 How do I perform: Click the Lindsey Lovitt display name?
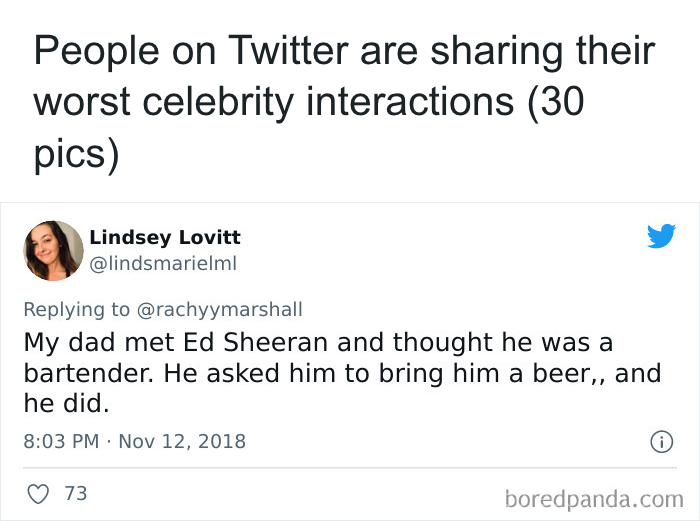[164, 237]
